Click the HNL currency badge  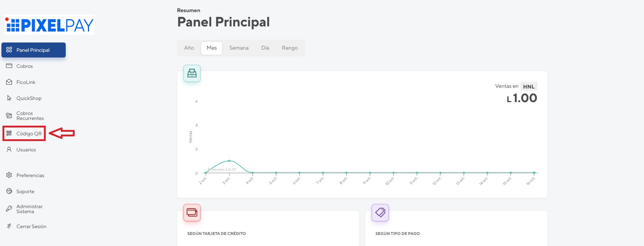tap(529, 86)
